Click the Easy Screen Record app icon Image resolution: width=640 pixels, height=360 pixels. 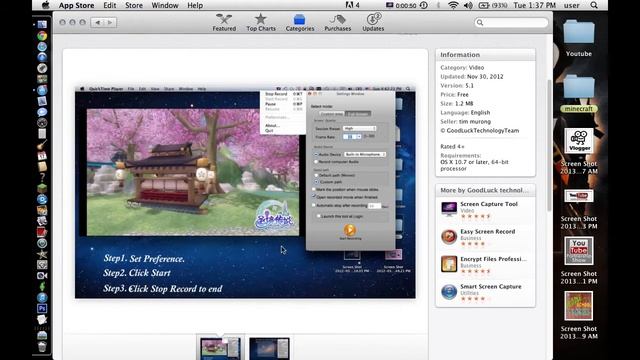(449, 237)
